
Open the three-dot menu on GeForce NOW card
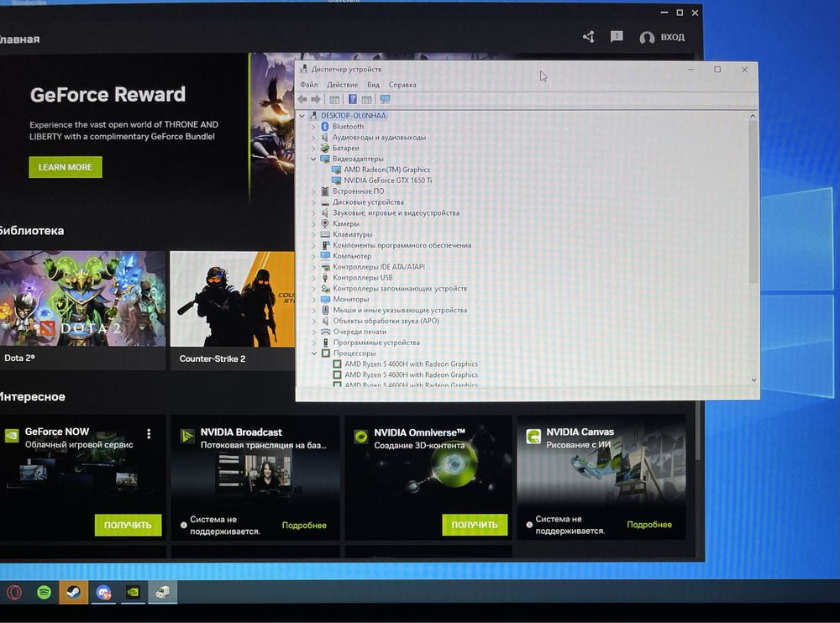pos(149,433)
